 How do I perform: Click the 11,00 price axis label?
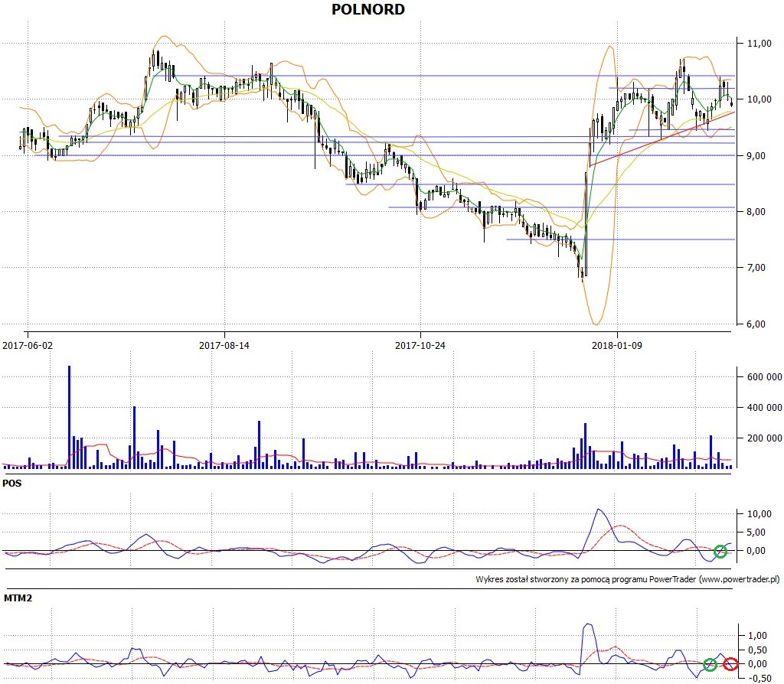point(759,44)
